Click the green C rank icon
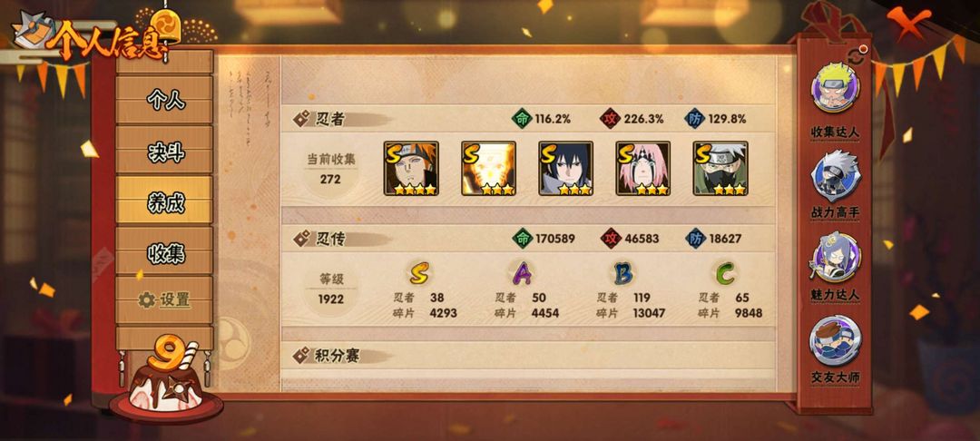 coord(725,272)
